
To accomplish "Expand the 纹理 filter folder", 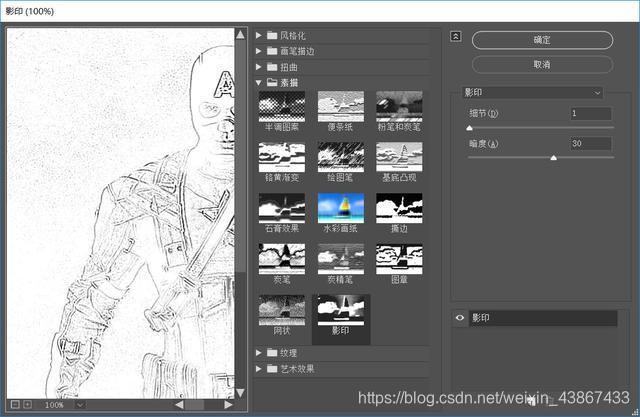I will click(x=258, y=353).
